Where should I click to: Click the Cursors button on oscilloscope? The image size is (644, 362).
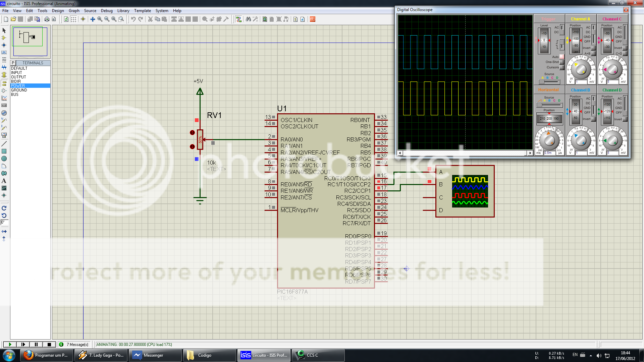562,67
